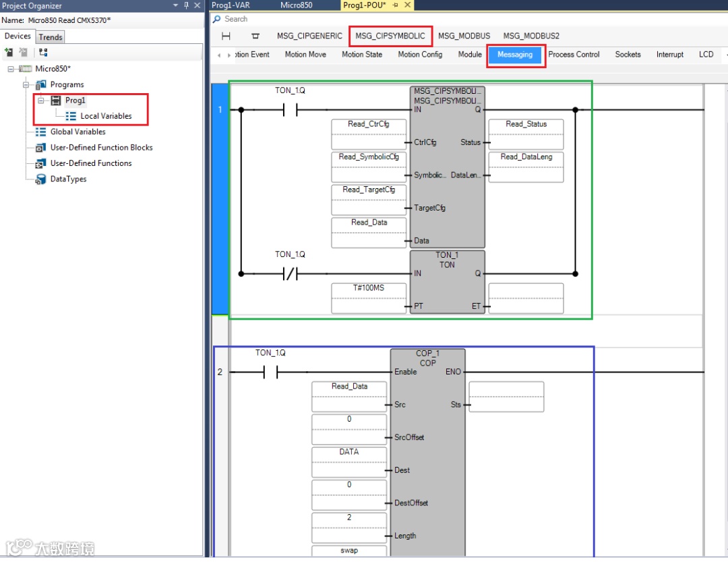The image size is (728, 562).
Task: Select the TON_1 timer block
Action: point(448,282)
